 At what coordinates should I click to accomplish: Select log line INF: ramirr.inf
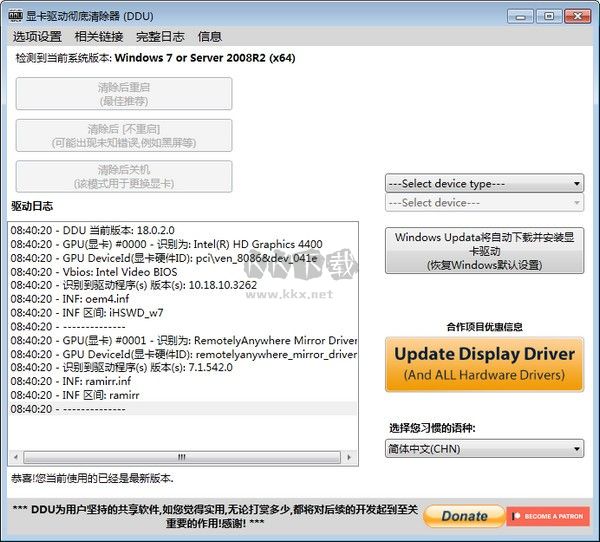tap(183, 381)
